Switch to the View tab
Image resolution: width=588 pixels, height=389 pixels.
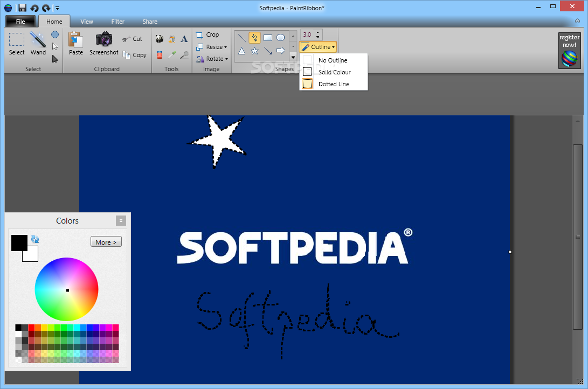(87, 22)
